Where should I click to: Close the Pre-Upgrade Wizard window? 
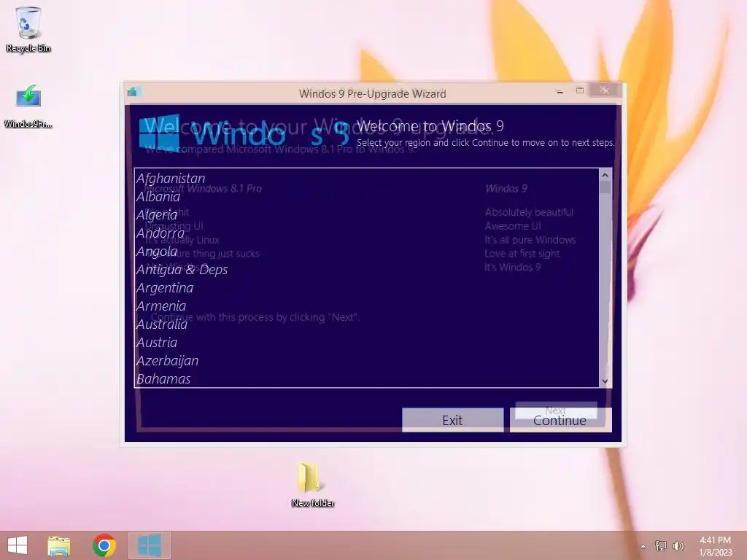[604, 90]
